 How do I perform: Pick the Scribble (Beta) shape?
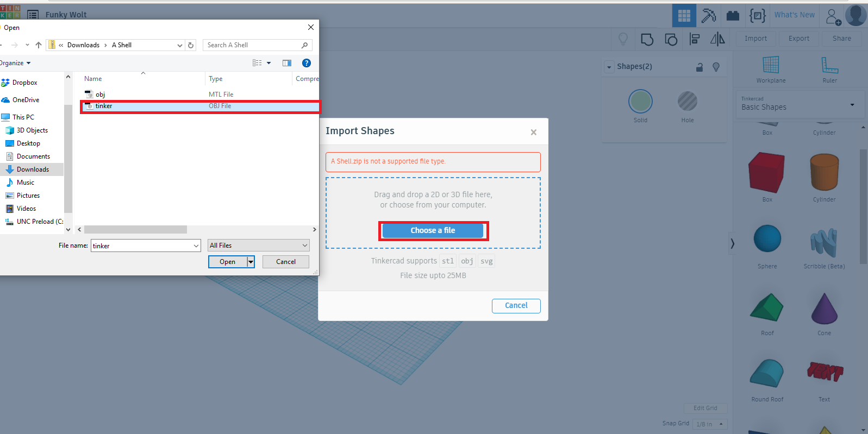(824, 243)
